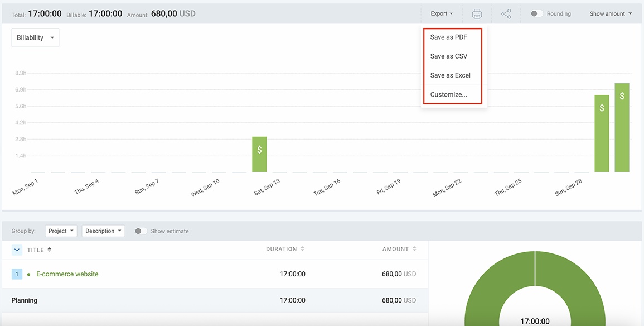
Task: Click the row number badge beside E-commerce website
Action: click(x=16, y=274)
